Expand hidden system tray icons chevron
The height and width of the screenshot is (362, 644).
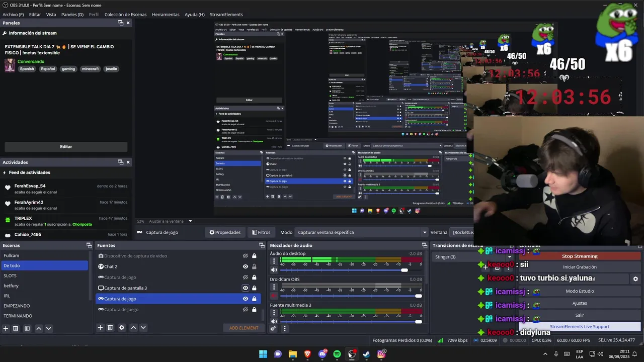545,354
